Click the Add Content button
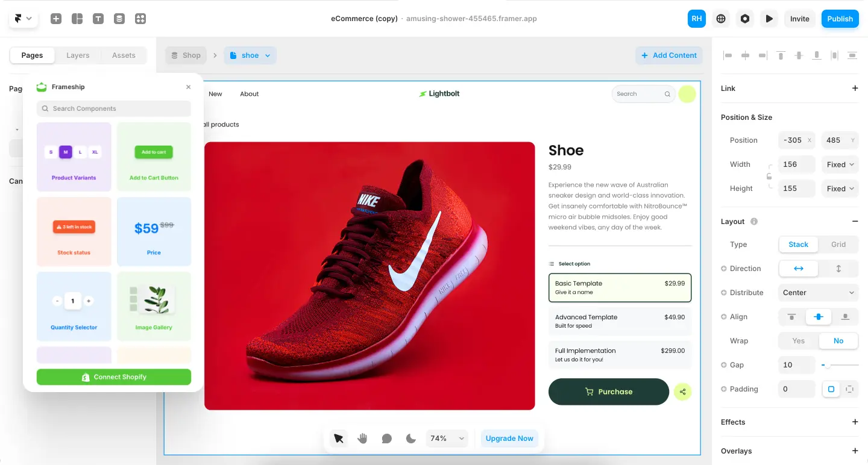The width and height of the screenshot is (868, 465). 669,55
